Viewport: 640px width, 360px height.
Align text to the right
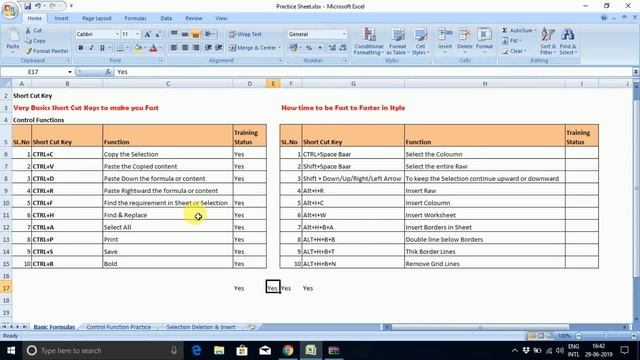click(196, 48)
